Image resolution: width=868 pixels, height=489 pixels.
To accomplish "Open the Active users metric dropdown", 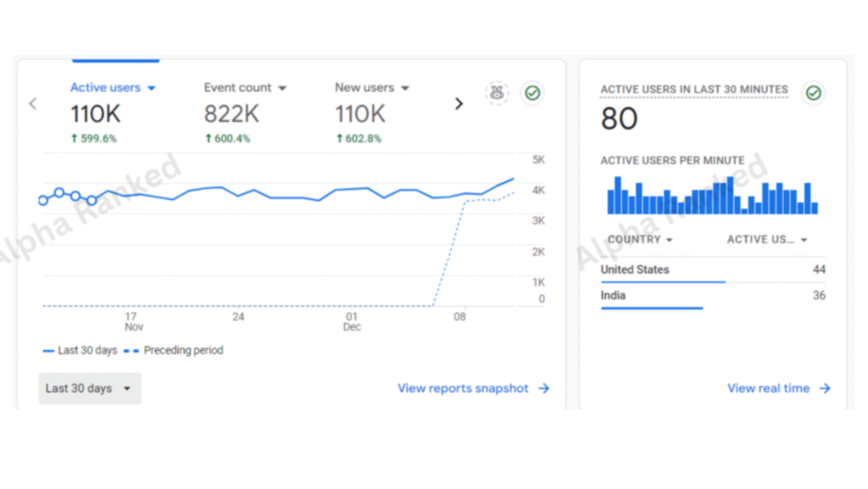I will 152,87.
